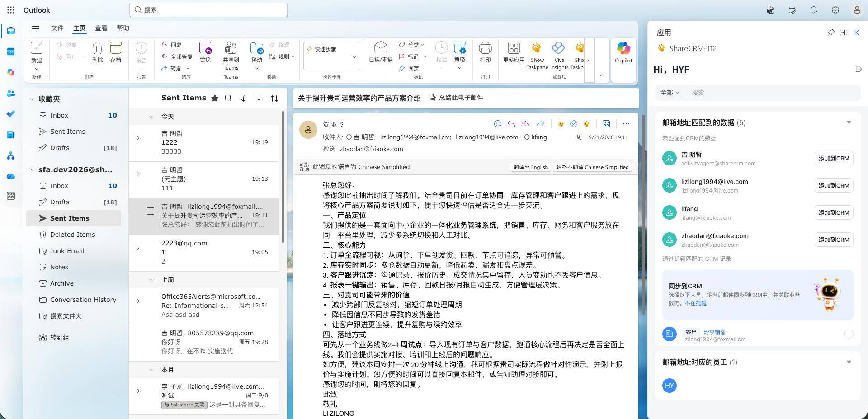Click the Print icon in ribbon
The height and width of the screenshot is (419, 868).
[485, 48]
